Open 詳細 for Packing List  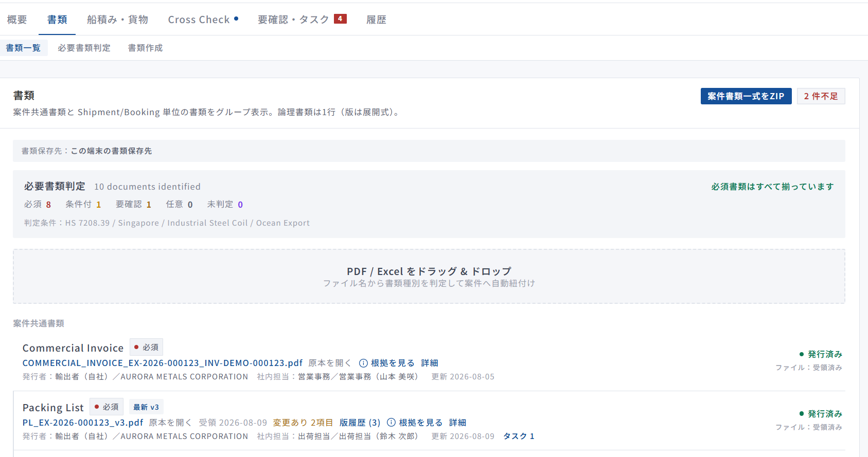[457, 423]
